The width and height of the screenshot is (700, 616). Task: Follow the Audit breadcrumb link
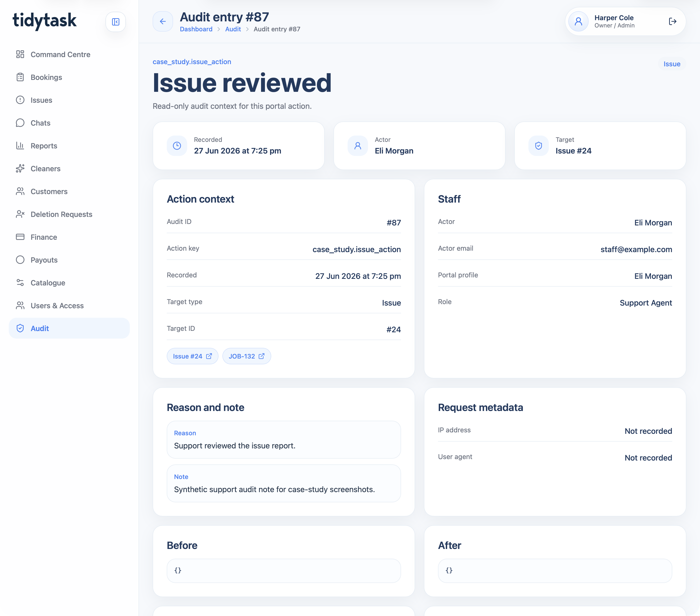coord(233,29)
